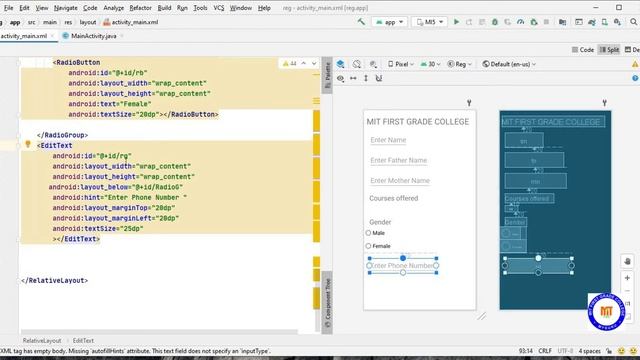The image size is (640, 360).
Task: Click the editor horizontal scrollbar
Action: pyautogui.click(x=159, y=331)
